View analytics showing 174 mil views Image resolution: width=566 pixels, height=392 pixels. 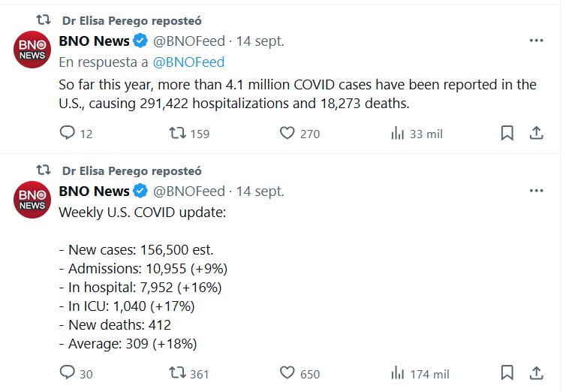pos(398,373)
